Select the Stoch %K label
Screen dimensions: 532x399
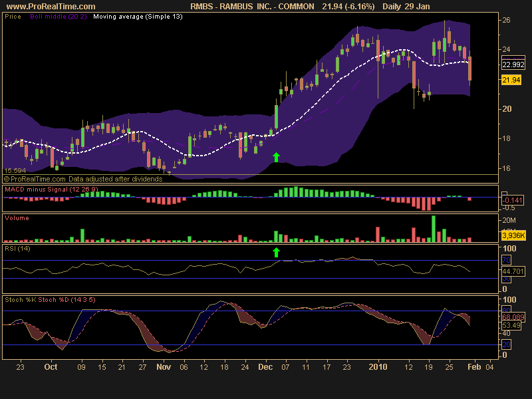[x=21, y=300]
